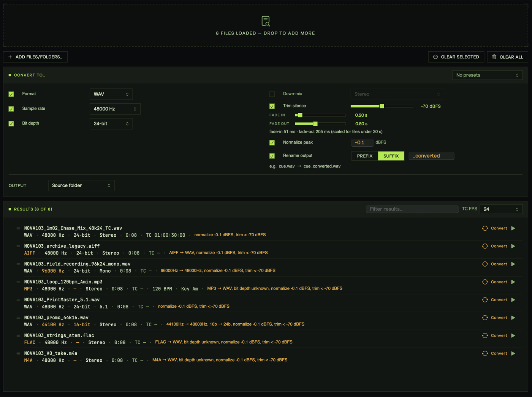Image resolution: width=532 pixels, height=397 pixels.
Task: Convert NOVA103_field_recording_96k24_mono.wav
Action: (499, 264)
